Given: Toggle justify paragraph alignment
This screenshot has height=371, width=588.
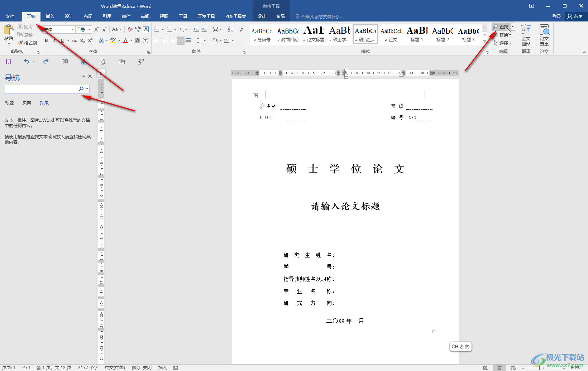Looking at the screenshot, I should pos(181,40).
